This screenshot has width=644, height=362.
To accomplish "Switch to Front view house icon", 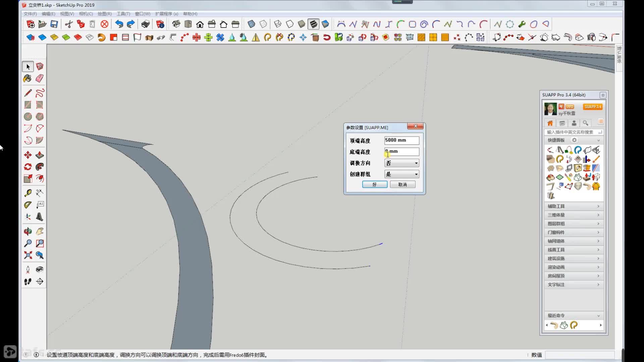I will tap(200, 24).
